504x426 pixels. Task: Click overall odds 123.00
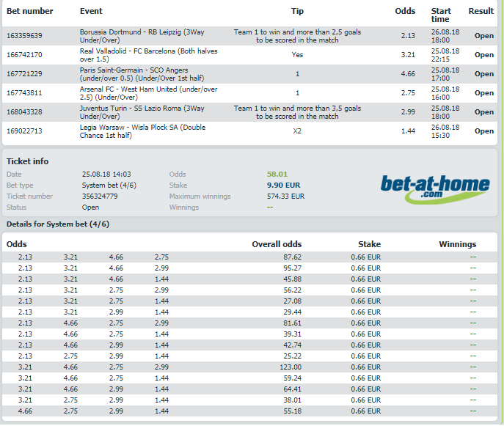pyautogui.click(x=291, y=367)
